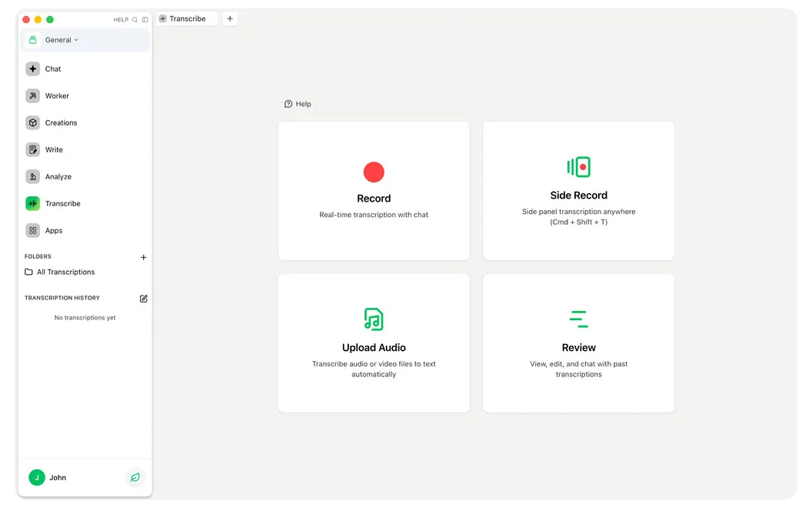This screenshot has height=508, width=812.
Task: Click the red Record circle
Action: click(374, 172)
